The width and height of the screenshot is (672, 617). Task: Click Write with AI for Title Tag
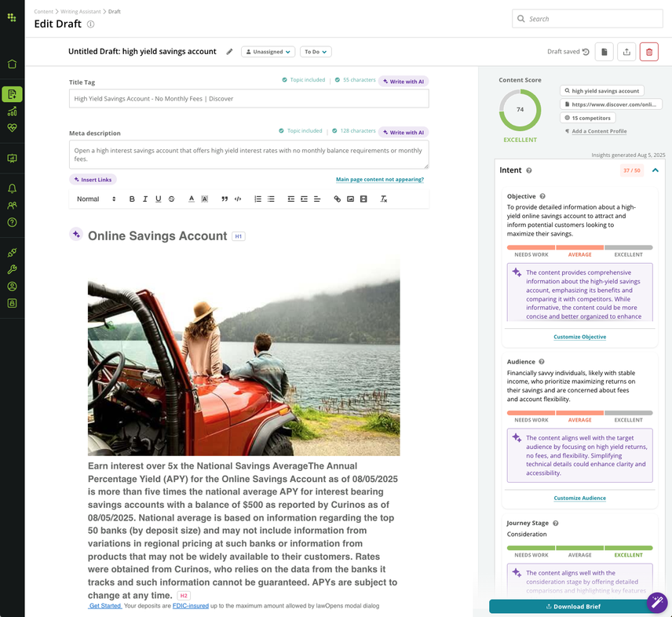404,82
